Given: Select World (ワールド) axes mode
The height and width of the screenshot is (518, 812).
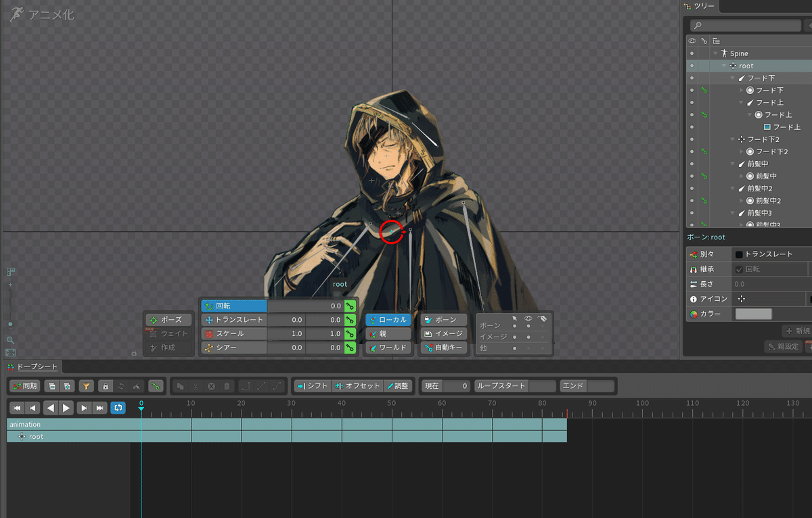Looking at the screenshot, I should point(388,348).
